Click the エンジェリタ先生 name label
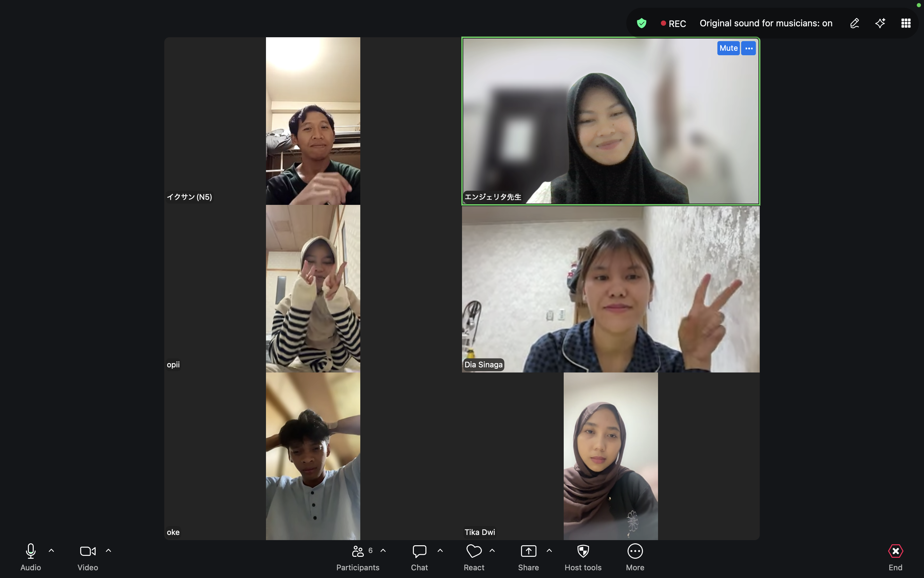 [x=492, y=197]
